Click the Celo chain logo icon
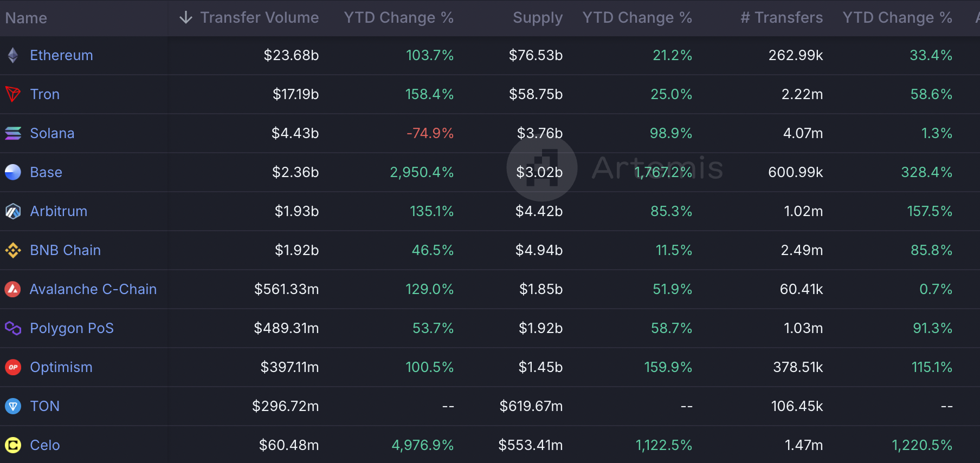The image size is (980, 463). click(13, 445)
